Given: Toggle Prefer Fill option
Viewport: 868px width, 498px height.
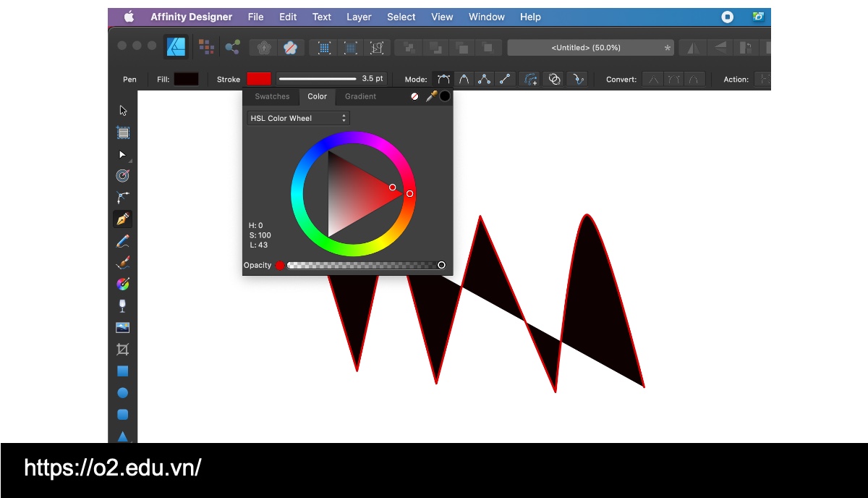Looking at the screenshot, I should point(555,80).
